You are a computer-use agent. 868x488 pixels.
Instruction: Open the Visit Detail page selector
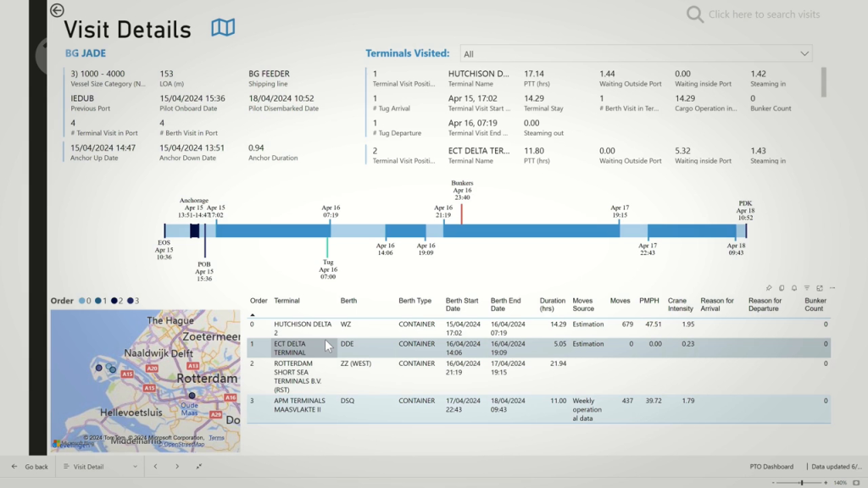[100, 467]
